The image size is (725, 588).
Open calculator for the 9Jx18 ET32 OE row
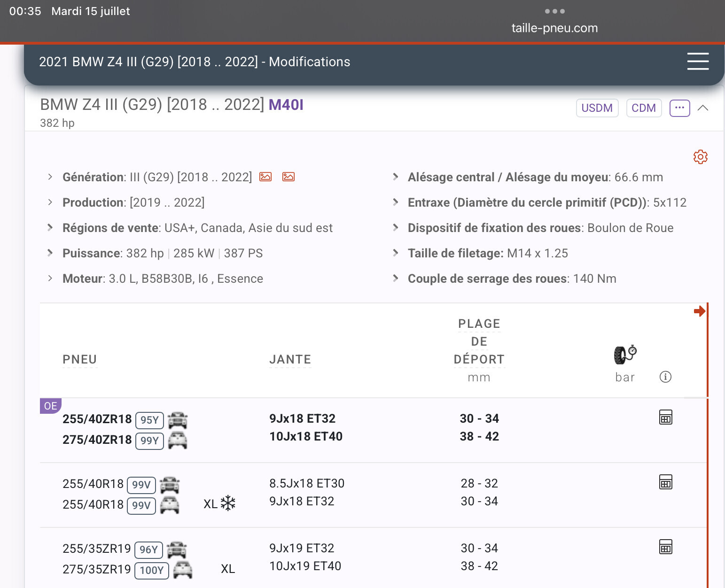pyautogui.click(x=666, y=417)
